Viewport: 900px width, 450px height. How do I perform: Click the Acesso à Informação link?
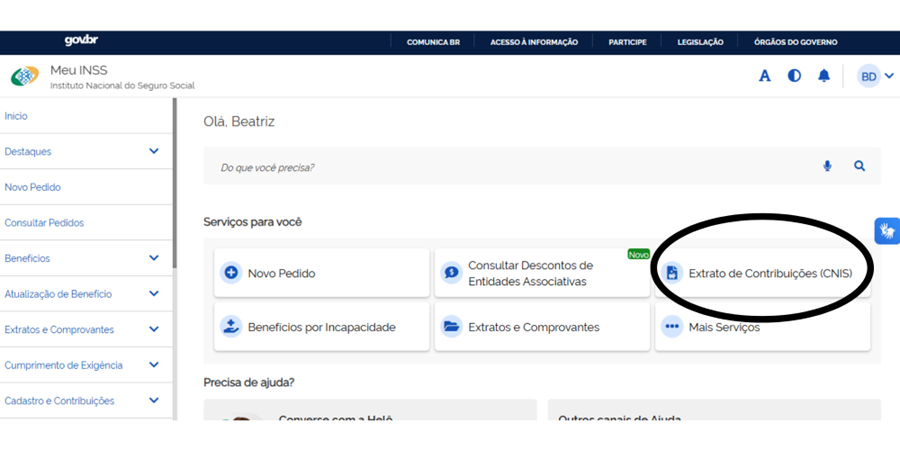534,42
